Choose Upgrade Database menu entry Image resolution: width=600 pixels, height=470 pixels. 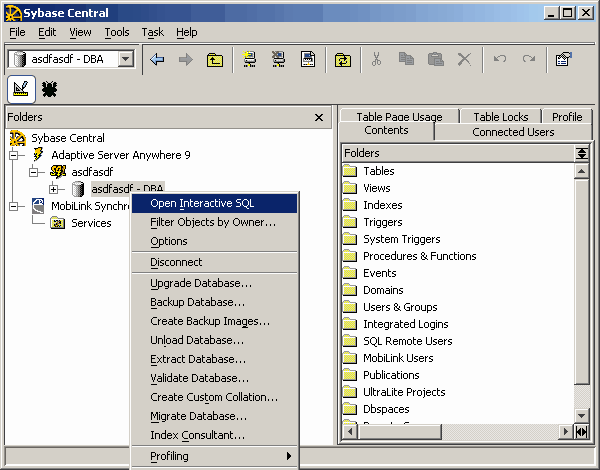click(214, 283)
